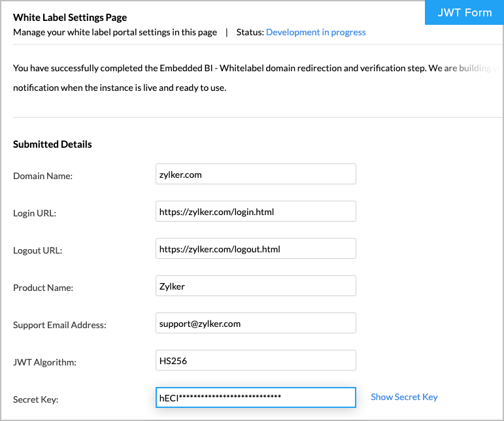Edit the Product Name field
Image resolution: width=504 pixels, height=421 pixels.
(256, 286)
